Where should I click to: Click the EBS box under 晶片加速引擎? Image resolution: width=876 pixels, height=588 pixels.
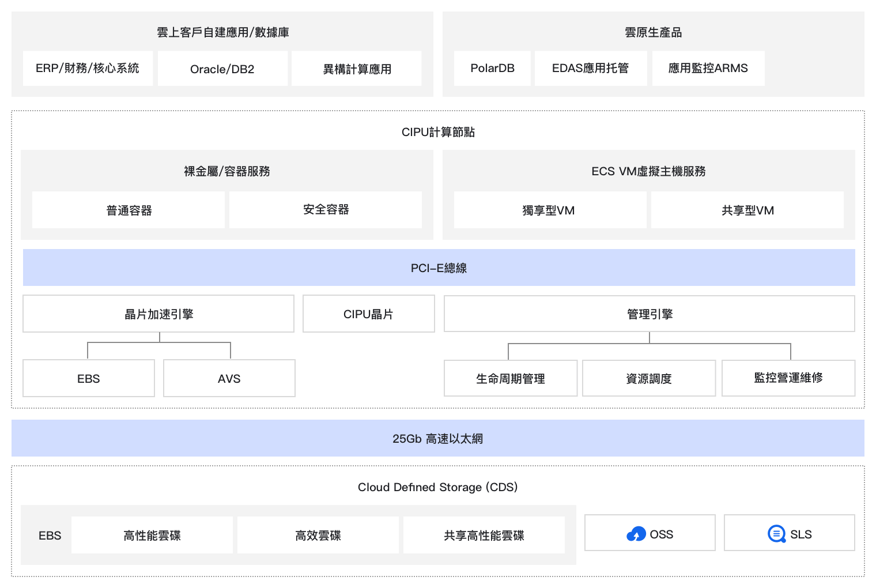[x=89, y=378]
